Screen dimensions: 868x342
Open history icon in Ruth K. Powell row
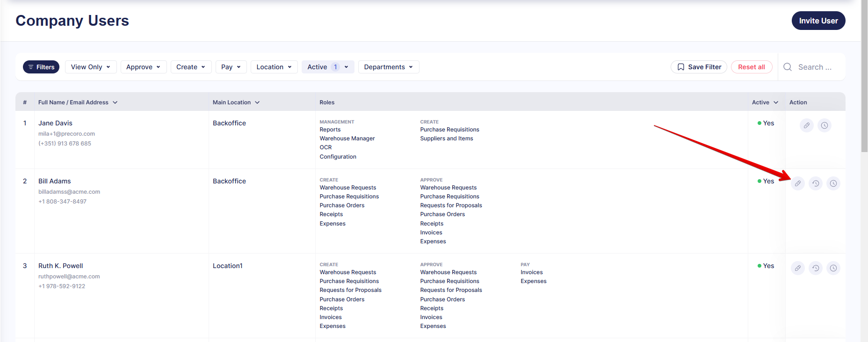(x=815, y=268)
